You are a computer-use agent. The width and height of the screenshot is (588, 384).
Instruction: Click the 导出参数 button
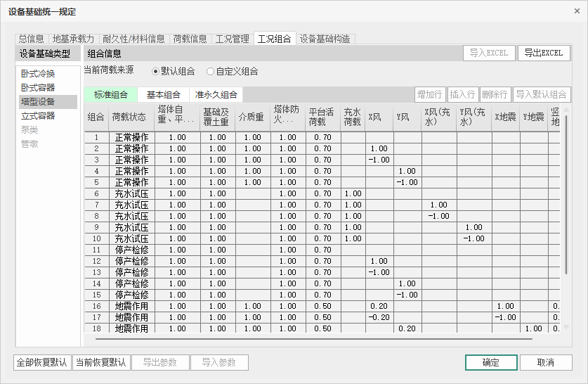(160, 362)
